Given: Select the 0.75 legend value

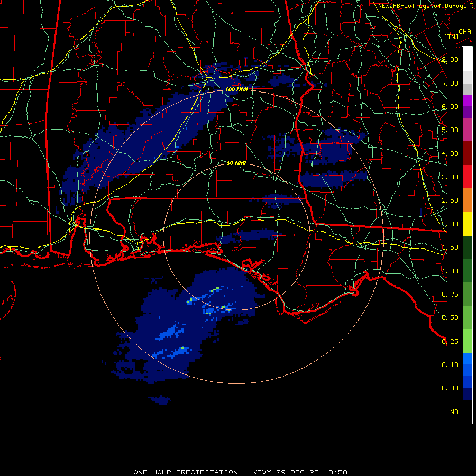Looking at the screenshot, I should (x=450, y=295).
